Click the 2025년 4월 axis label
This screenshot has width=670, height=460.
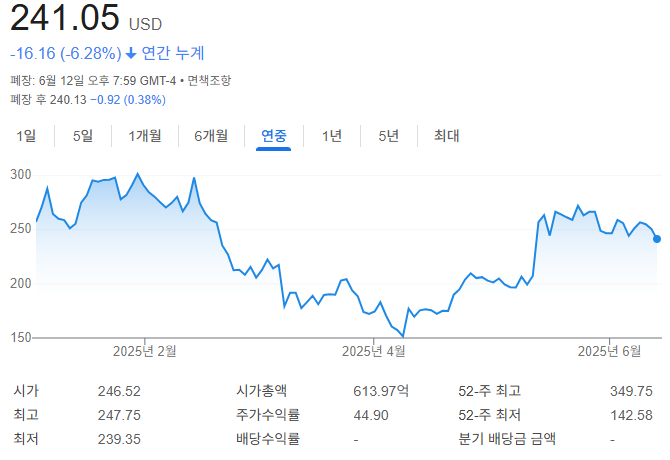pos(373,351)
